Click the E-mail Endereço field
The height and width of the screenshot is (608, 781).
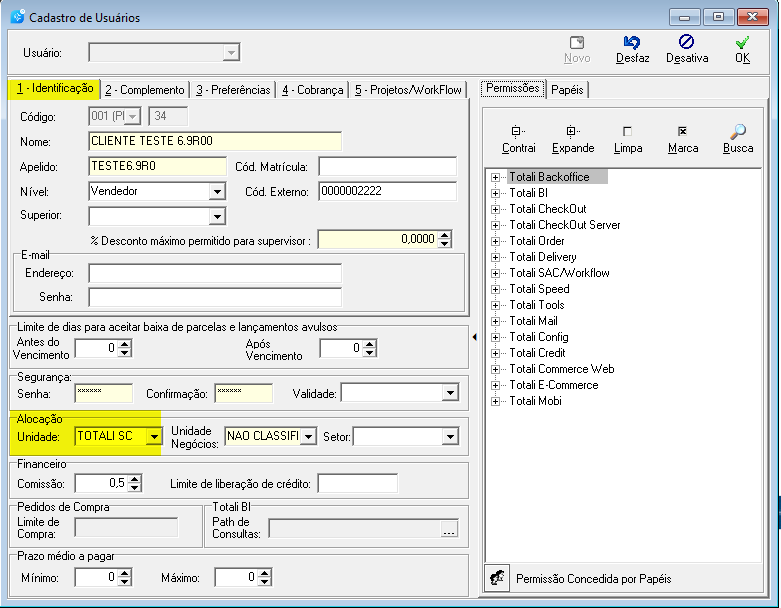[215, 273]
